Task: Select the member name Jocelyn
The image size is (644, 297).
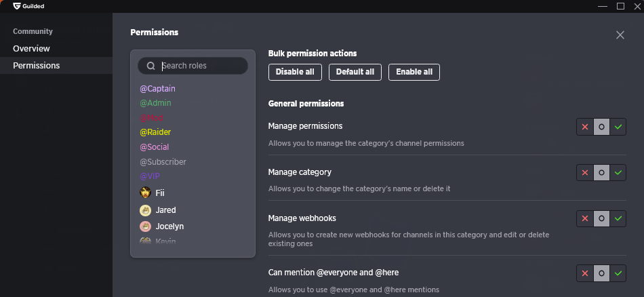Action: point(169,226)
